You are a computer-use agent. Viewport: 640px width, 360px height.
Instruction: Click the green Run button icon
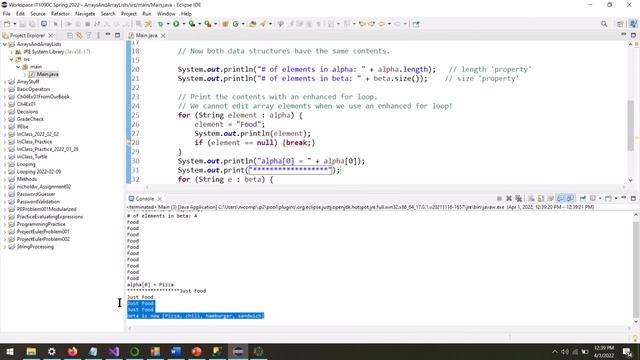(176, 24)
